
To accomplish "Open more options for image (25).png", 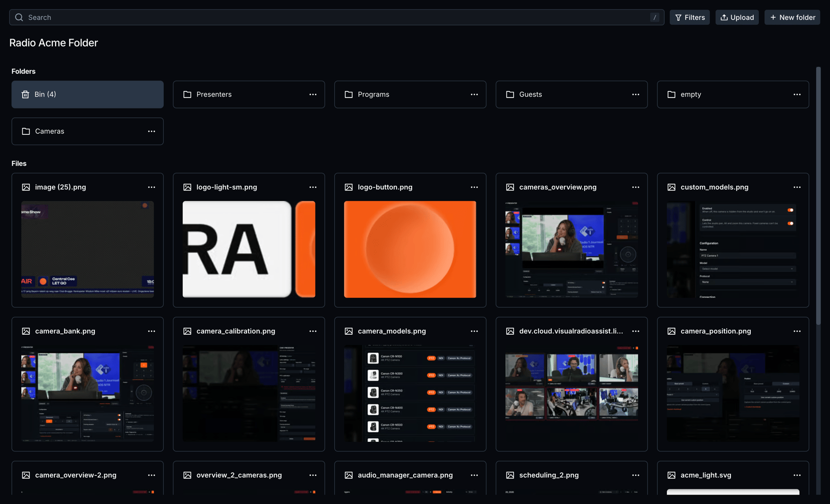I will 151,187.
